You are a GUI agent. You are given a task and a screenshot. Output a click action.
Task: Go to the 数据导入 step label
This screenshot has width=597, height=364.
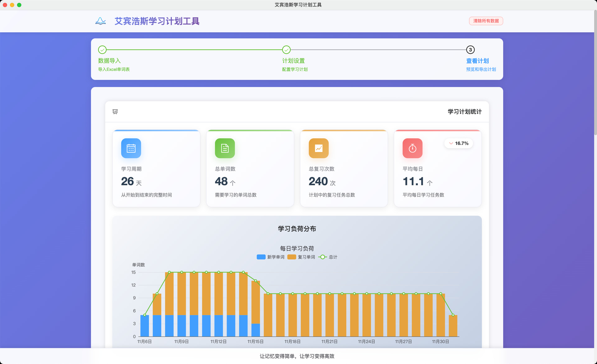[x=109, y=61]
